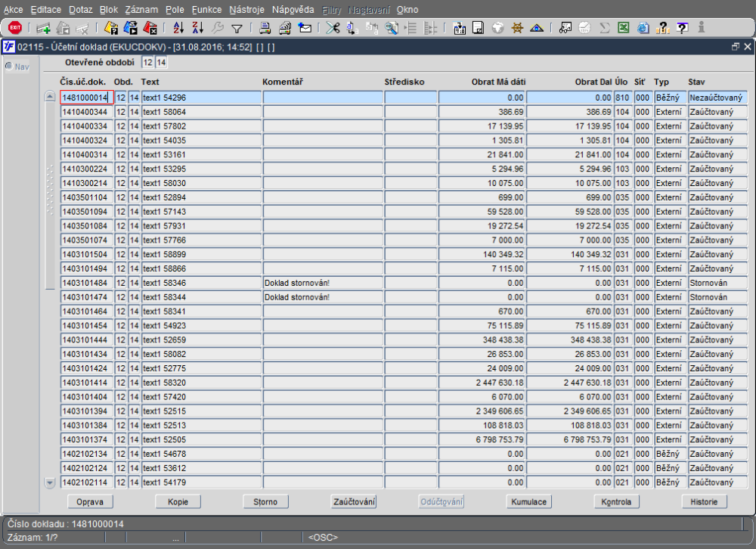Click the Úlo value 810 in first row
Image resolution: width=756 pixels, height=549 pixels.
click(622, 98)
